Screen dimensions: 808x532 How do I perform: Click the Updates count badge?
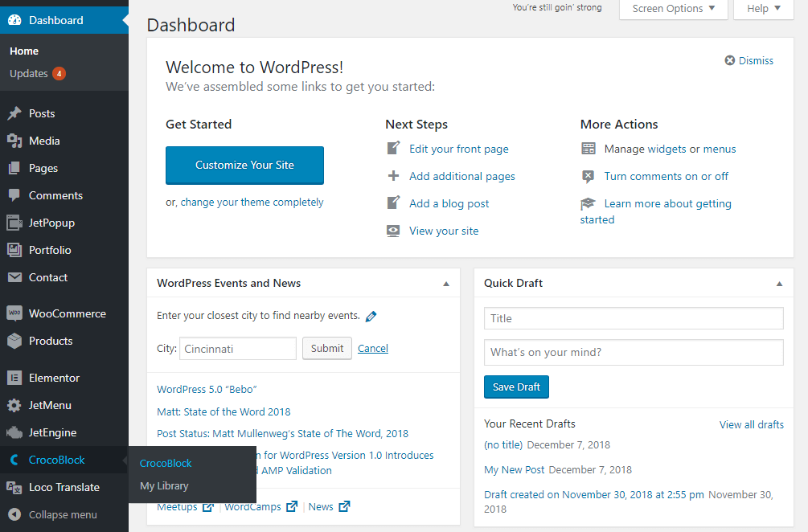click(x=59, y=74)
